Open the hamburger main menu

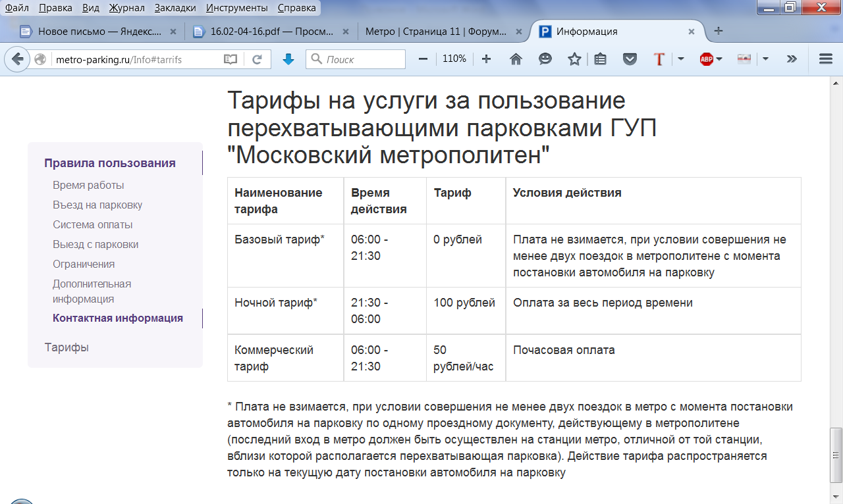coord(826,59)
